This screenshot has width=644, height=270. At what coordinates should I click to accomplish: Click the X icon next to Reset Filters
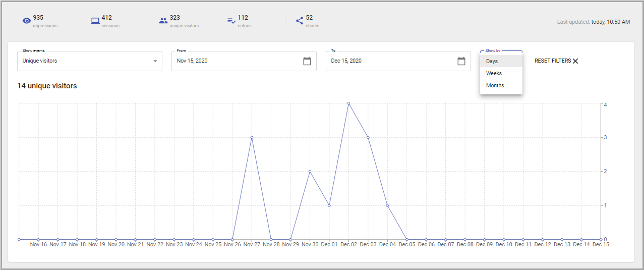575,61
